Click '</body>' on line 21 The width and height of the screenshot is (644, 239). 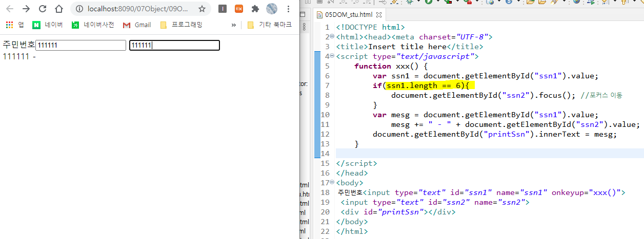point(352,222)
